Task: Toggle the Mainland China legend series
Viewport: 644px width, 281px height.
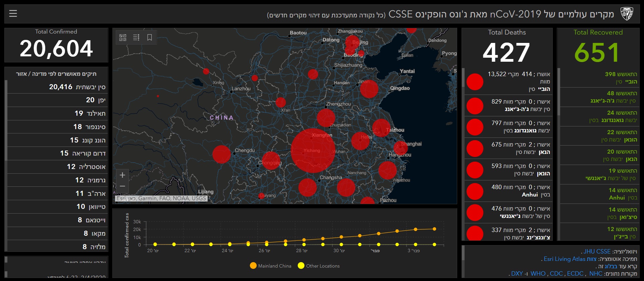Action: 271,266
